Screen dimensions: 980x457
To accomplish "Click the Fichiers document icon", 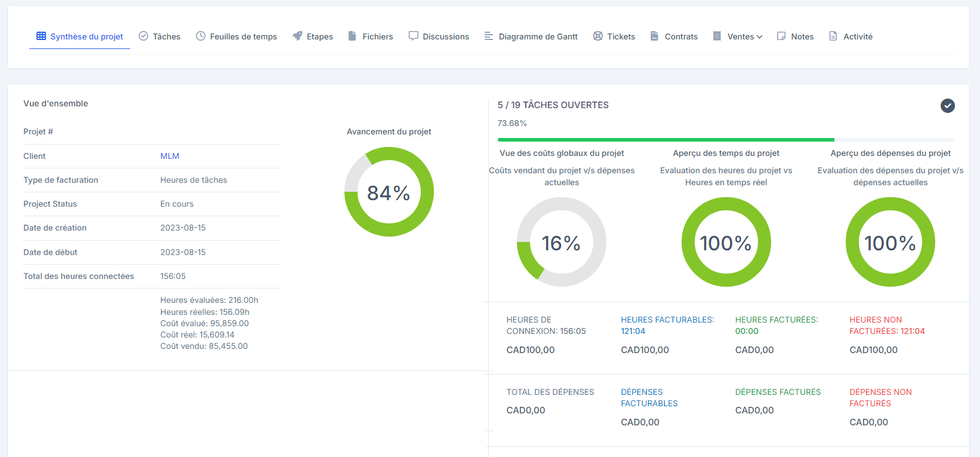I will 352,36.
